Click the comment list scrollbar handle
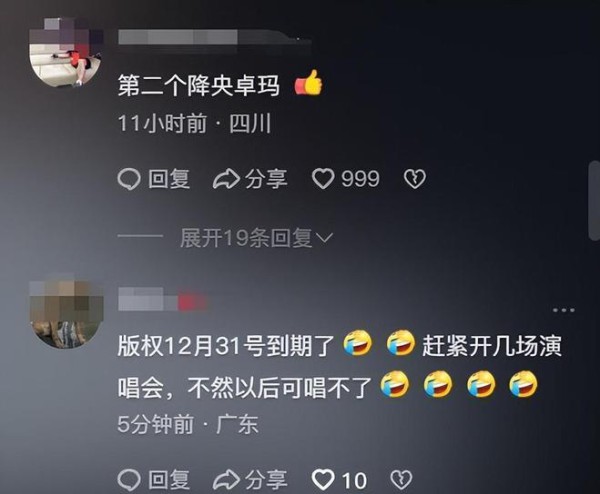The height and width of the screenshot is (494, 600). coord(594,201)
